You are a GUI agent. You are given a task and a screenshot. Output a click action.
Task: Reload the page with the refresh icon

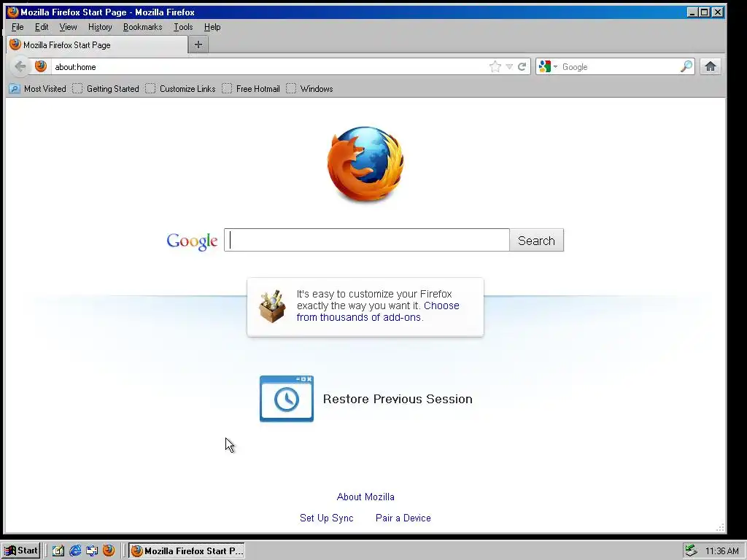[x=522, y=66]
